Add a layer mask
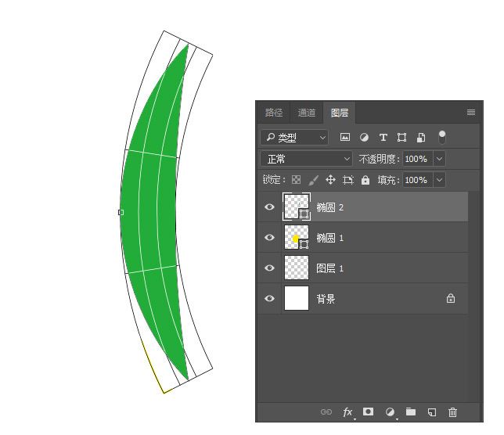This screenshot has width=504, height=435. 368,412
